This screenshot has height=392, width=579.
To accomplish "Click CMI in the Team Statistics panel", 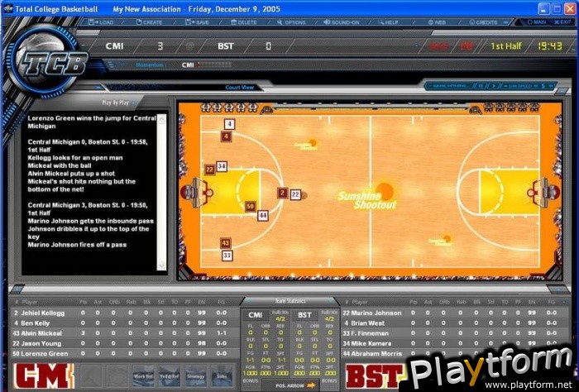I will point(255,315).
